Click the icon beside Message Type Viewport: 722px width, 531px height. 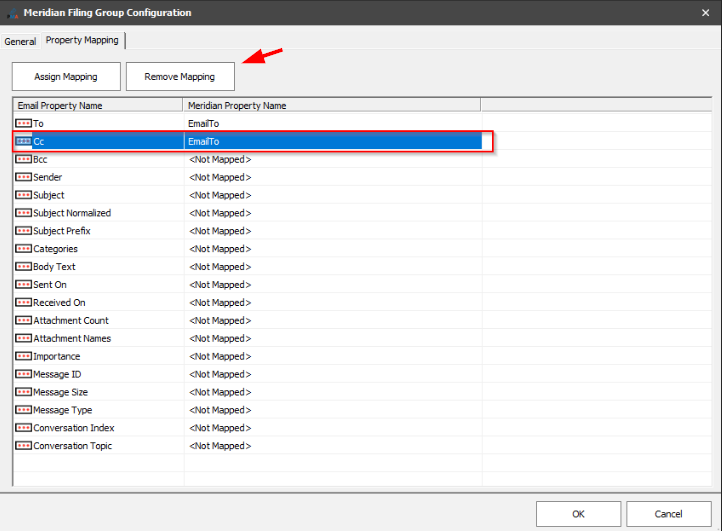[23, 410]
